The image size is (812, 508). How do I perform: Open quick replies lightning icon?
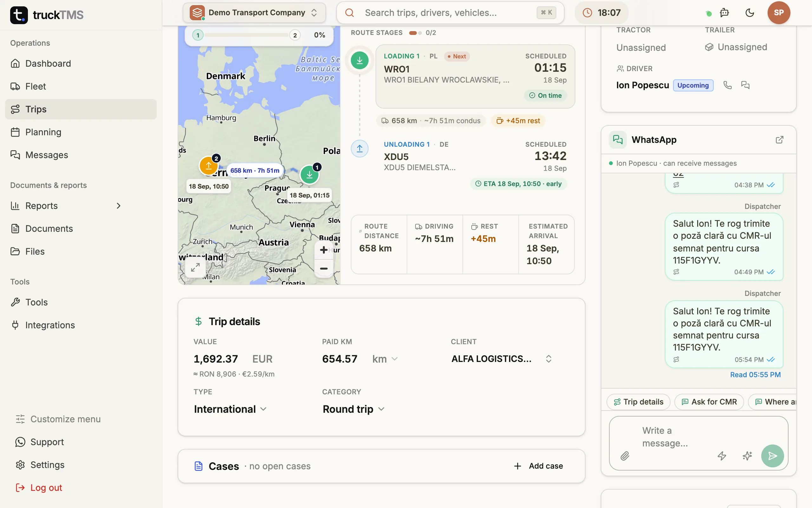coord(722,456)
